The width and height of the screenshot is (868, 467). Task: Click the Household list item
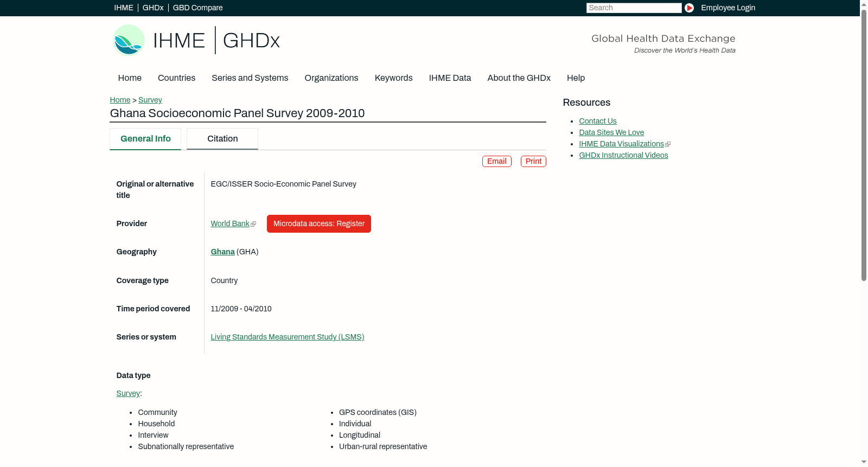[x=156, y=424]
